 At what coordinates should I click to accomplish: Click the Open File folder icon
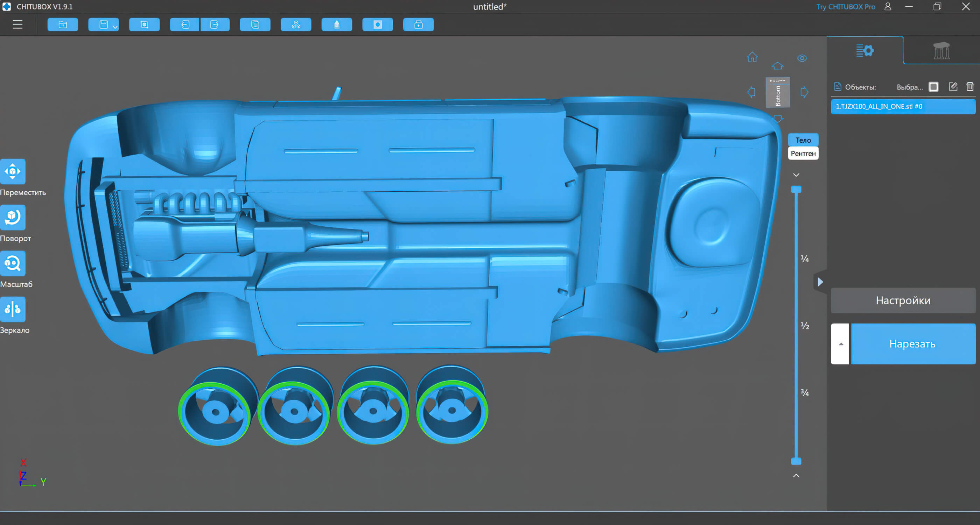63,25
